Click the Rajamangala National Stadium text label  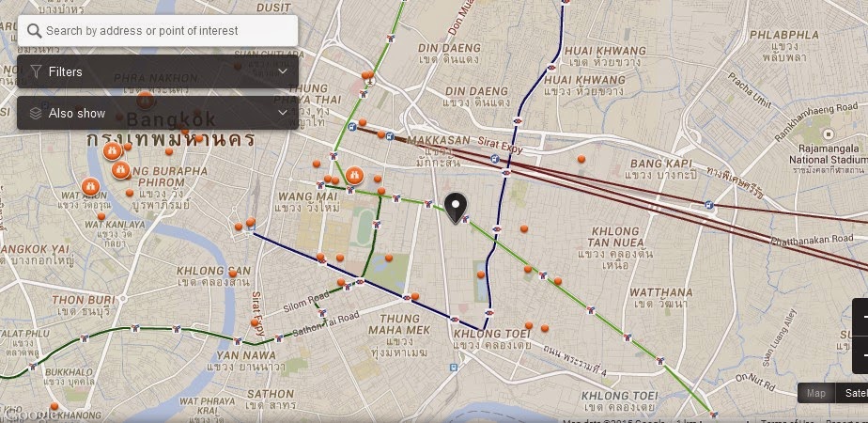(829, 154)
